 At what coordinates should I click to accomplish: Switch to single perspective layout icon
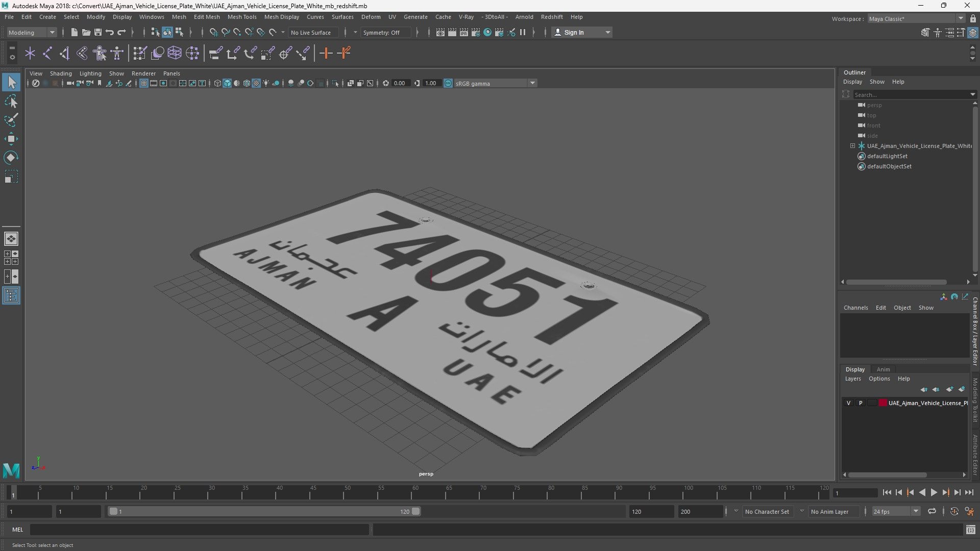(11, 238)
